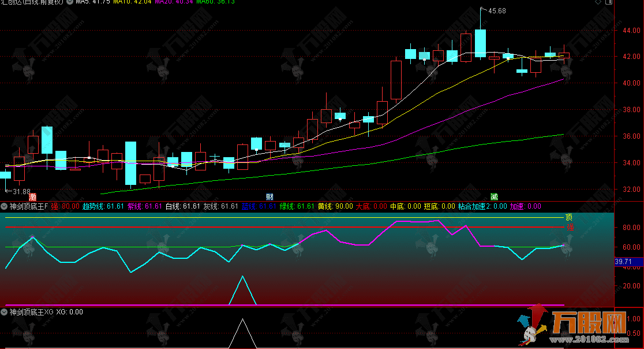Open the main chart indicator dropdown arrow
644x349 pixels.
click(x=71, y=2)
